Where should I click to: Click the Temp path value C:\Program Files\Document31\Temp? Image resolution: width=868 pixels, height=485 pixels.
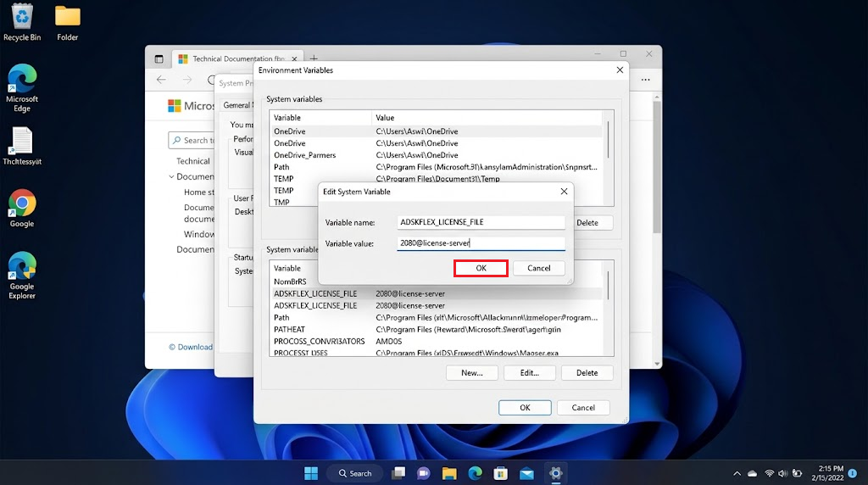(x=437, y=179)
